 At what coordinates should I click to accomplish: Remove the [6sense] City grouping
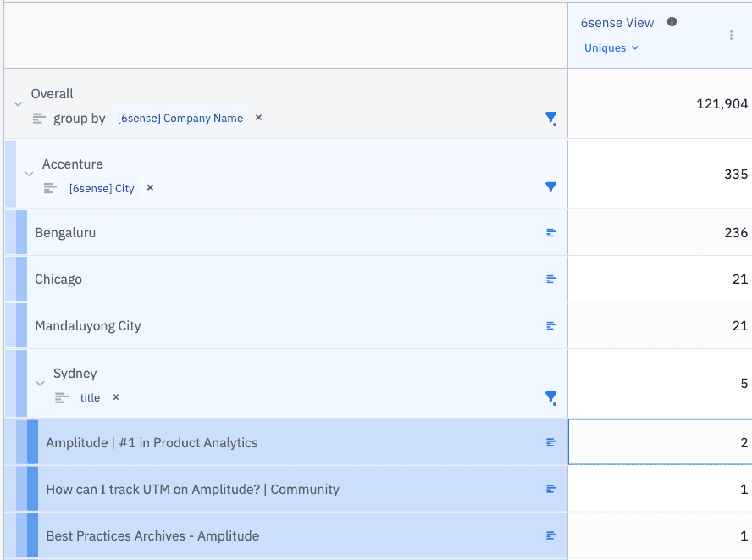(x=150, y=188)
